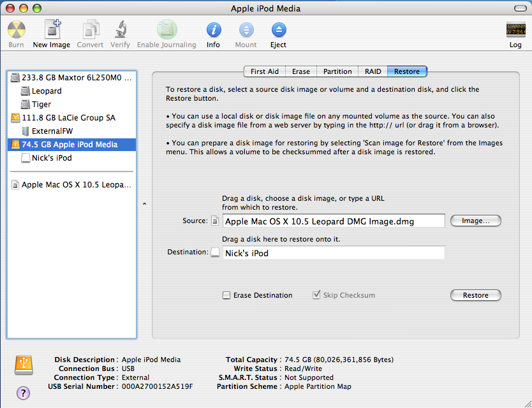This screenshot has width=532, height=408.
Task: Click the ExternalFW volume icon
Action: click(x=26, y=131)
